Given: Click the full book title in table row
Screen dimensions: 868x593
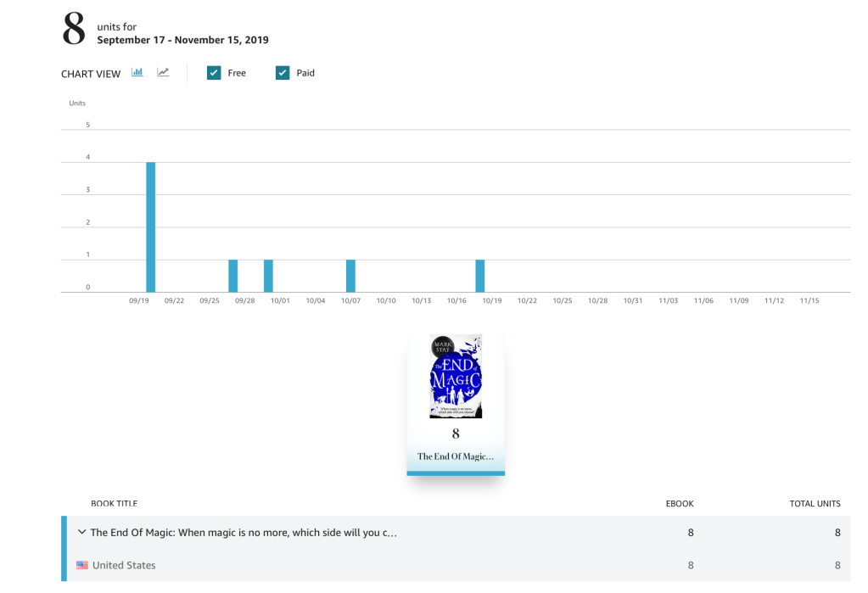Looking at the screenshot, I should (244, 533).
